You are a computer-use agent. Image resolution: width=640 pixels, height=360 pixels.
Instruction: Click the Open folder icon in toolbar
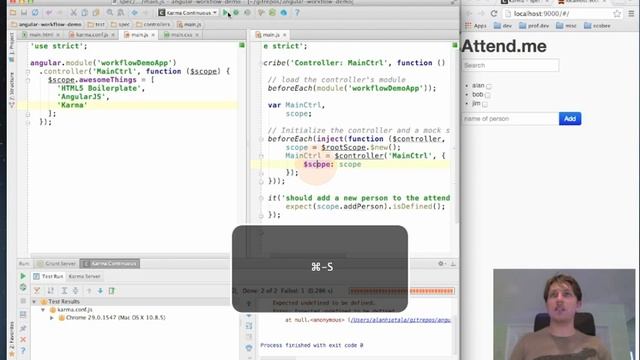(x=13, y=13)
